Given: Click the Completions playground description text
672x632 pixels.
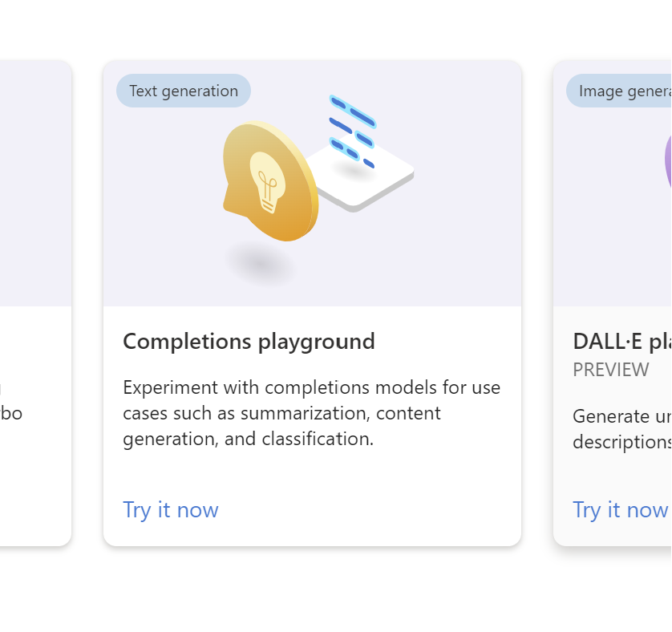Looking at the screenshot, I should pos(312,413).
